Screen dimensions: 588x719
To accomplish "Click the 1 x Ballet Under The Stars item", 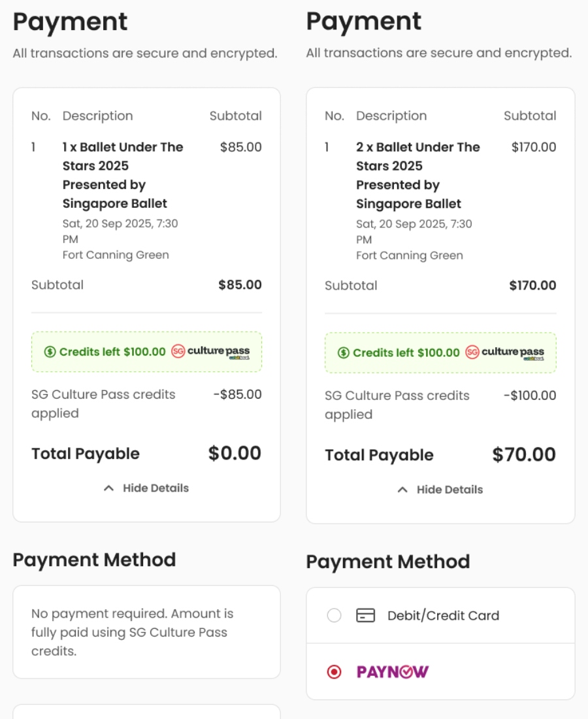I will pyautogui.click(x=123, y=175).
